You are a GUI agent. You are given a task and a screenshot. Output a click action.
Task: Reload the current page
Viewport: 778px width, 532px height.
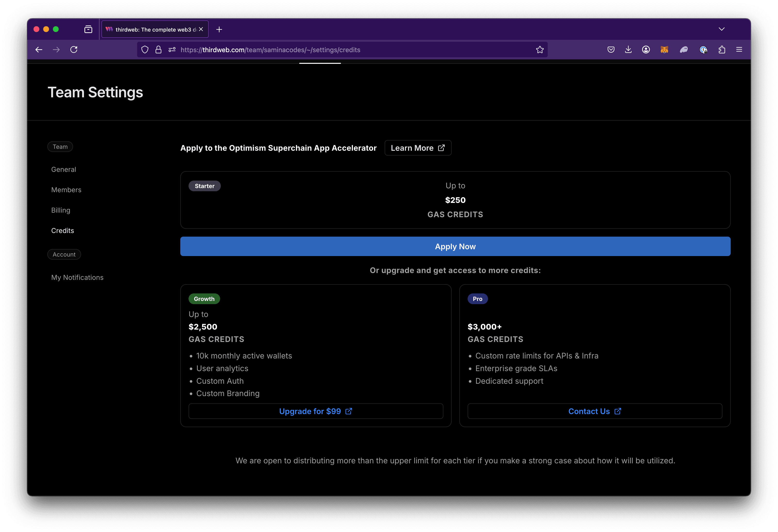[x=74, y=49]
